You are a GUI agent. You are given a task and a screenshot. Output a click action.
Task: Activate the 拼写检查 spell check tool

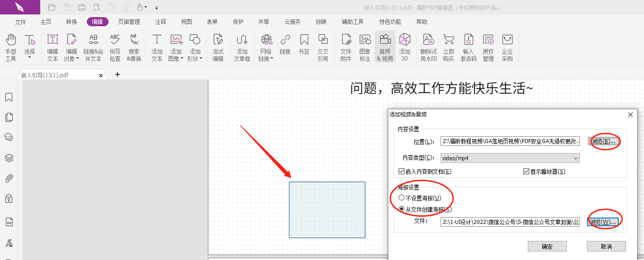[115, 46]
